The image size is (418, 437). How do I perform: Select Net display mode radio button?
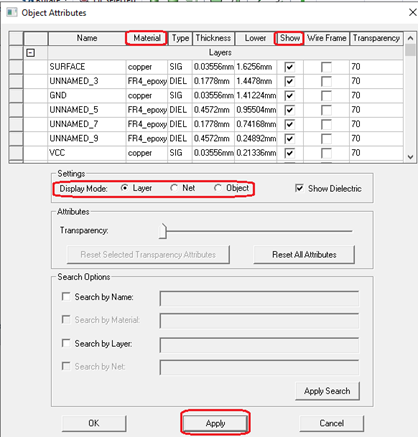point(174,188)
